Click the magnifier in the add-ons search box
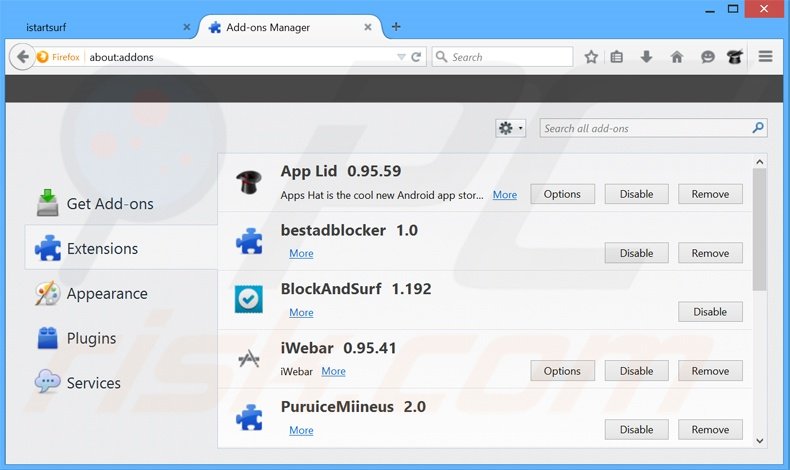 758,128
